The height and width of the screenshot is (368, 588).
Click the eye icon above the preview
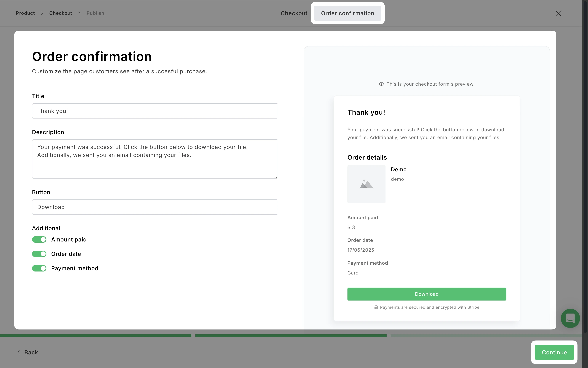[x=381, y=84]
